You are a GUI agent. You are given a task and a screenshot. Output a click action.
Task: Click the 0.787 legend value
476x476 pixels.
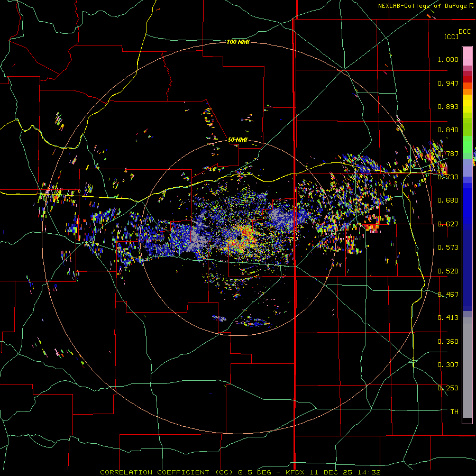448,153
